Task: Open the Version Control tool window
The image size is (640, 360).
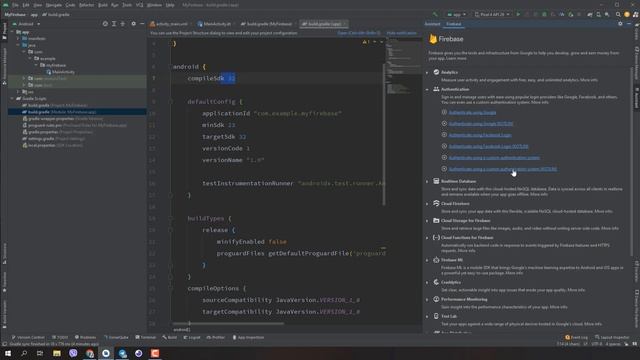Action: (28, 338)
